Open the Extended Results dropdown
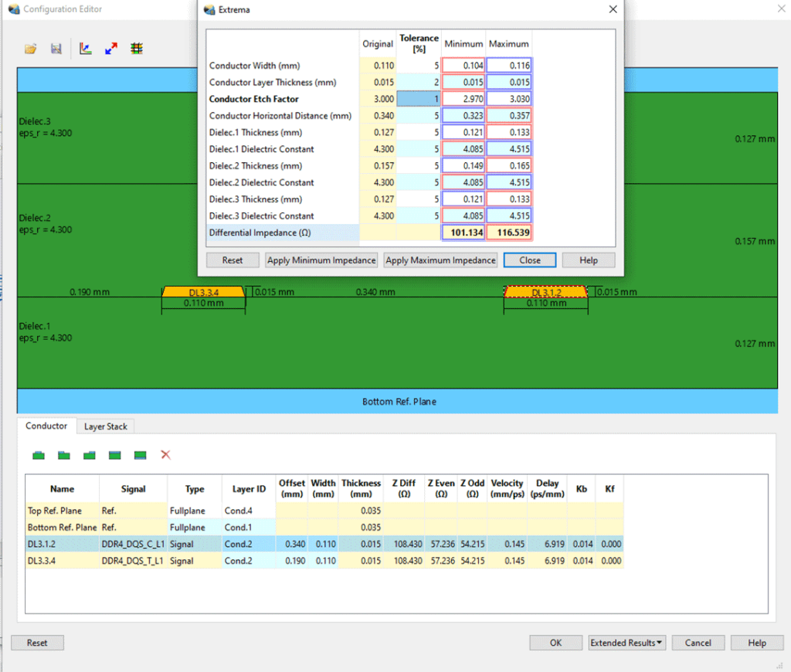The image size is (791, 672). [627, 643]
